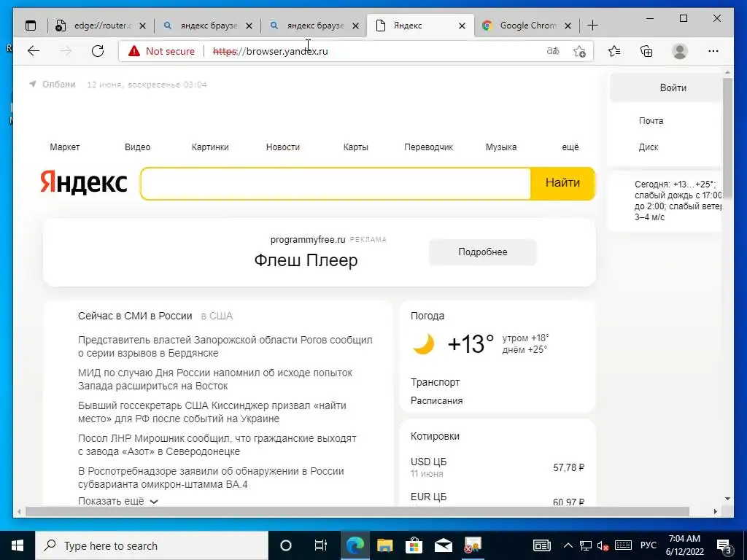Click the horizontal scrollbar thumb
This screenshot has height=560, width=747.
357,511
